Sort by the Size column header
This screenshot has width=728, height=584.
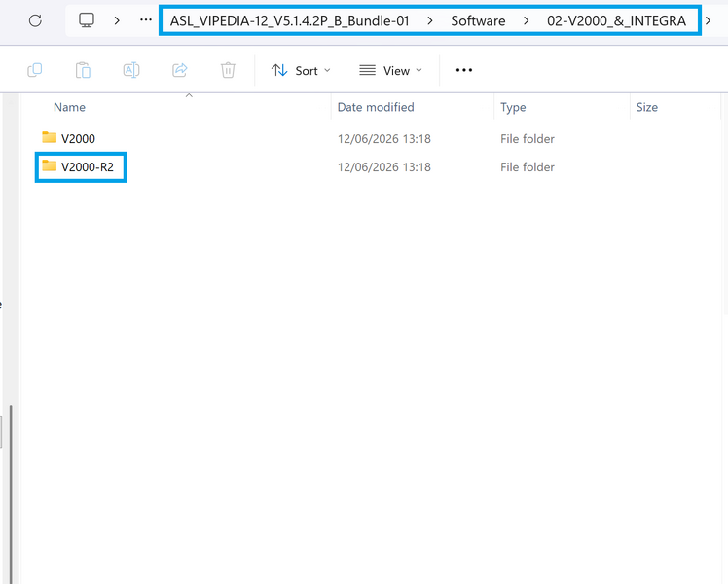tap(647, 107)
